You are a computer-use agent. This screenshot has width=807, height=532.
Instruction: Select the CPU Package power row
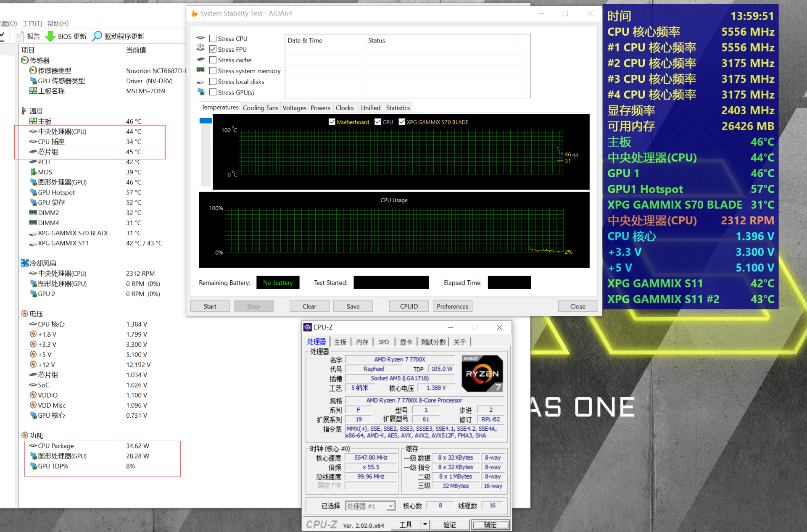[x=56, y=446]
